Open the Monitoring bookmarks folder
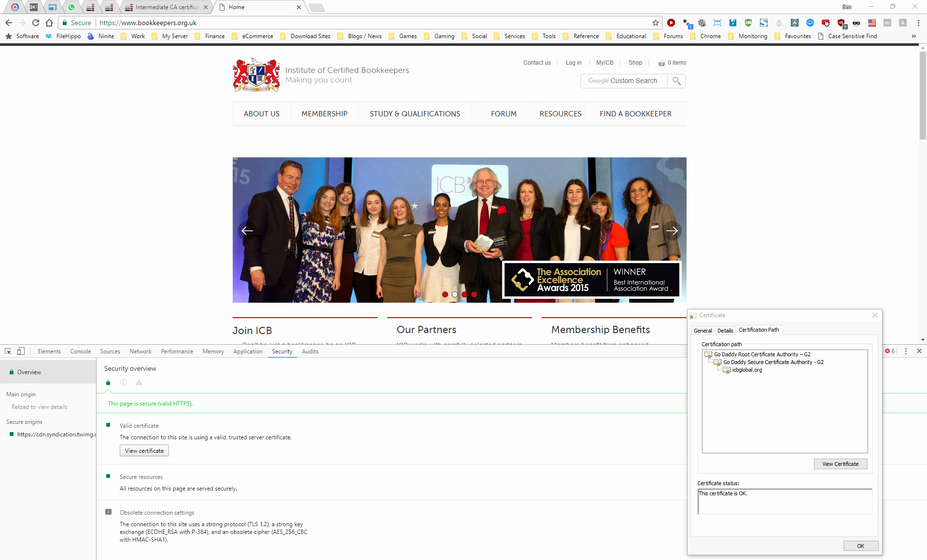The height and width of the screenshot is (560, 927). click(x=748, y=36)
